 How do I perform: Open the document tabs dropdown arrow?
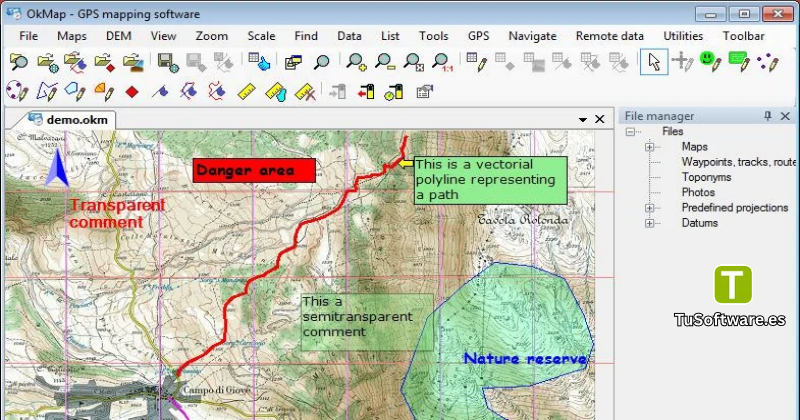pyautogui.click(x=583, y=119)
